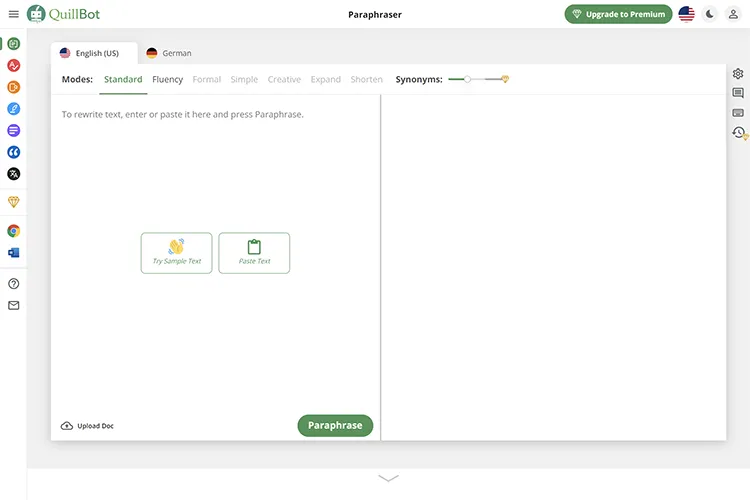Toggle dark mode moon icon
Viewport: 750px width, 500px height.
pos(710,14)
